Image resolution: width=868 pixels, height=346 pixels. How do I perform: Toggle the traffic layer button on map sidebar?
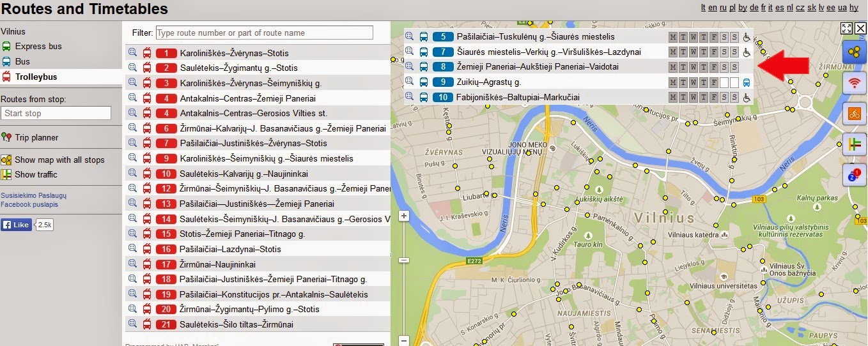854,145
